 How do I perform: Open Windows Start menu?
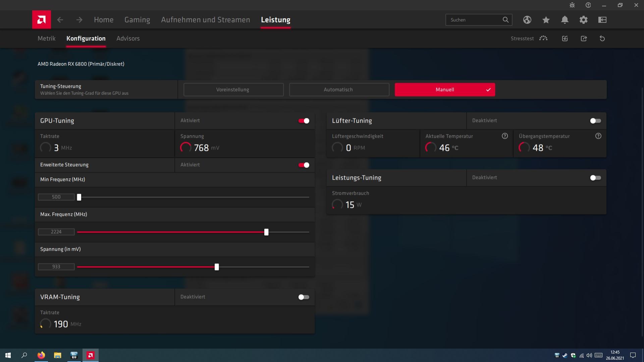8,355
